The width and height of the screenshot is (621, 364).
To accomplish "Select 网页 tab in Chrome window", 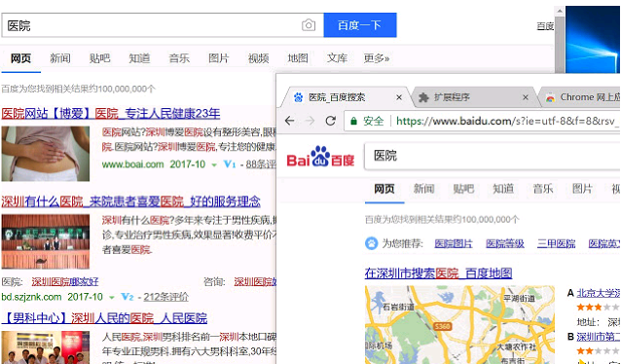I will (384, 189).
